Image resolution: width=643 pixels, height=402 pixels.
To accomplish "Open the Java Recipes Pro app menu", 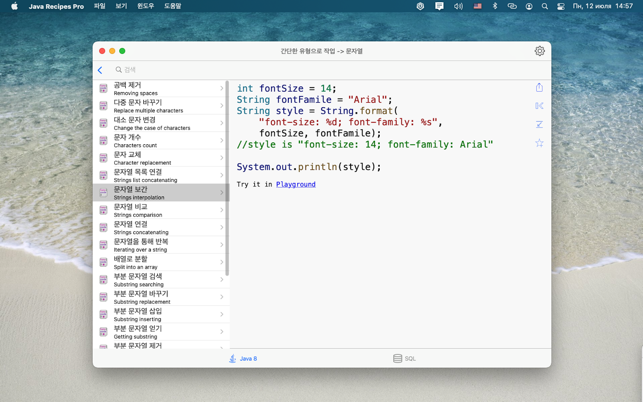I will pos(56,6).
